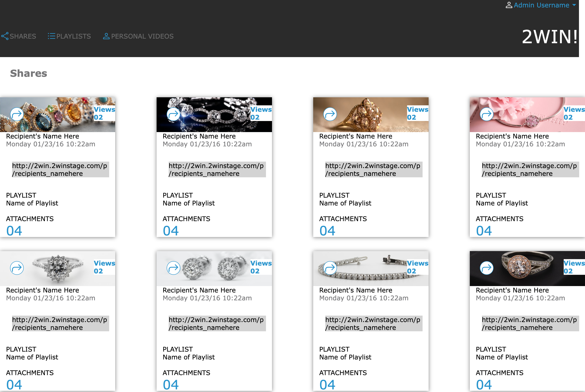585x392 pixels.
Task: Click share URL on tennis bracelet card
Action: coord(373,323)
